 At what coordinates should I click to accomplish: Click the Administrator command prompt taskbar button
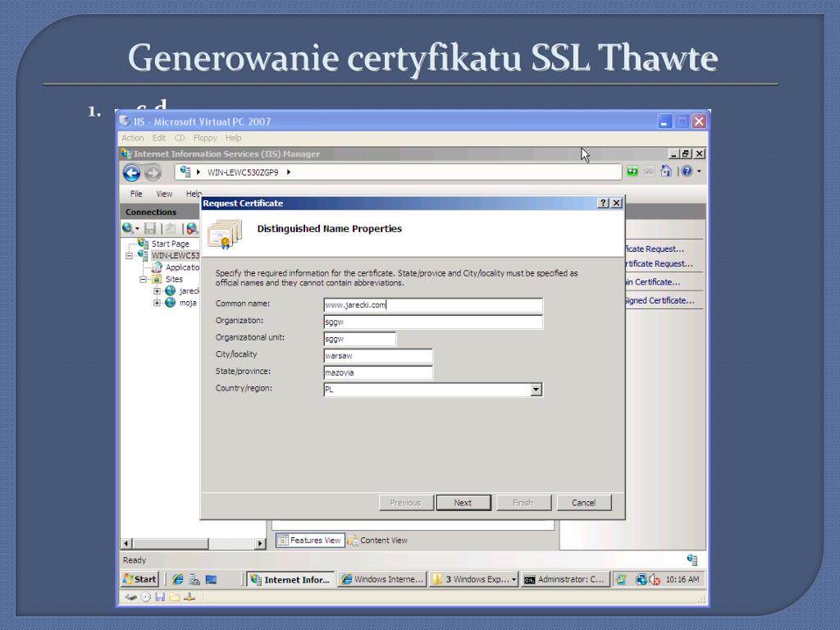pyautogui.click(x=564, y=579)
